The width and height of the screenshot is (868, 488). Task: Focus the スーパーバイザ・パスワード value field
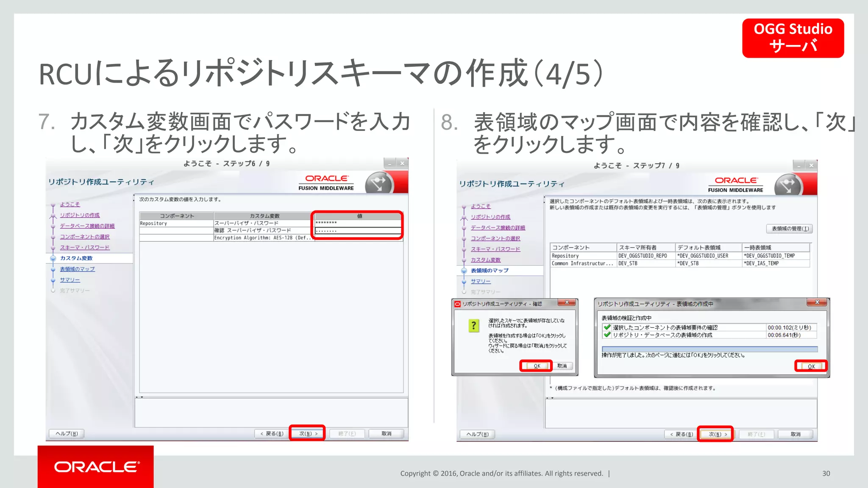pyautogui.click(x=358, y=223)
